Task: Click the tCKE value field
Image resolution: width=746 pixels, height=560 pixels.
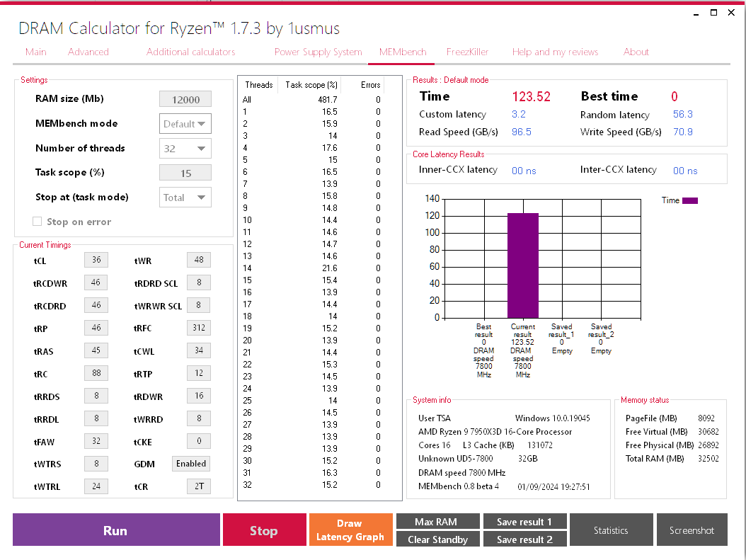Action: pyautogui.click(x=199, y=440)
